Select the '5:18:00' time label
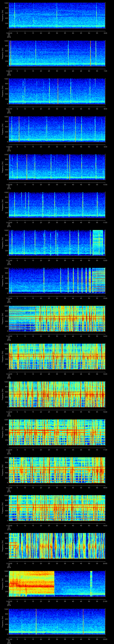Image resolution: width=114 pixels, height=644 pixels. 9,525
